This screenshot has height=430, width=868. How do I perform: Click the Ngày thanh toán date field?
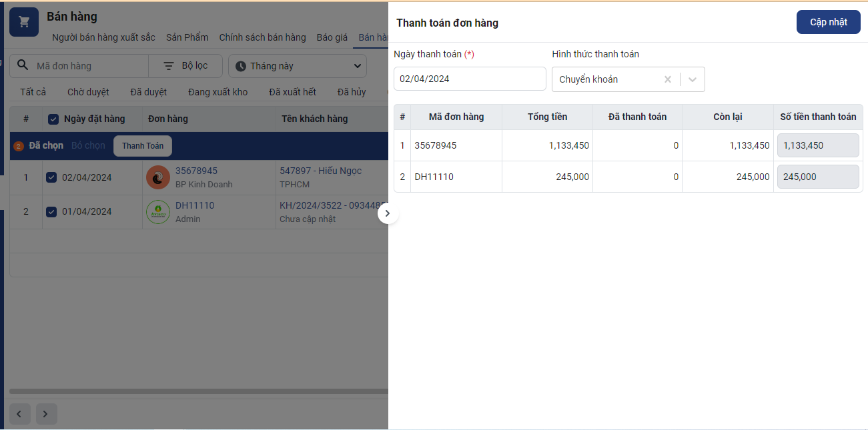click(469, 79)
